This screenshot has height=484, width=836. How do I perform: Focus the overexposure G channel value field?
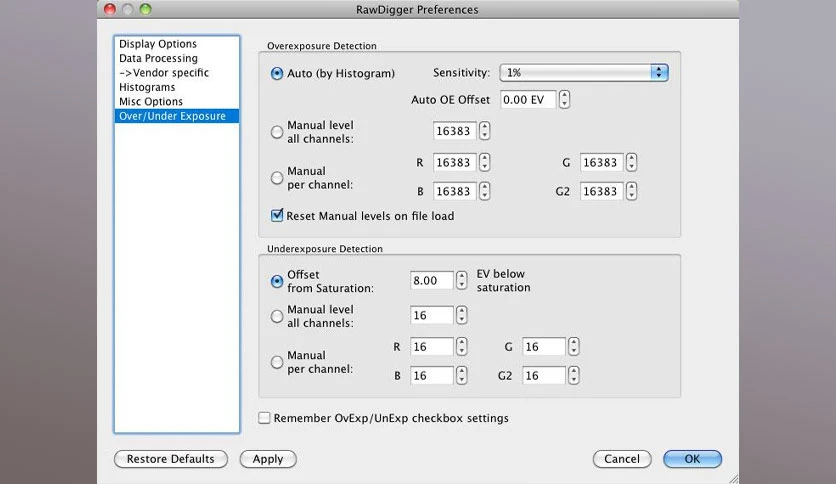click(601, 162)
